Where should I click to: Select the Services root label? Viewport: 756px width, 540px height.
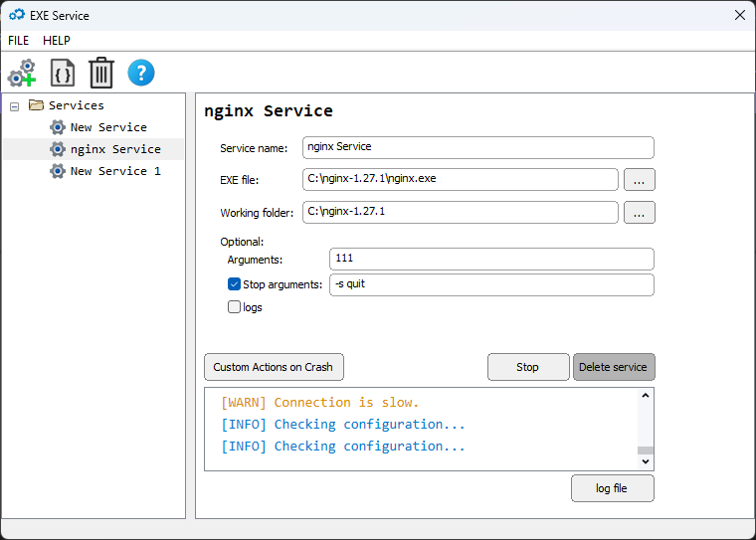pyautogui.click(x=77, y=105)
